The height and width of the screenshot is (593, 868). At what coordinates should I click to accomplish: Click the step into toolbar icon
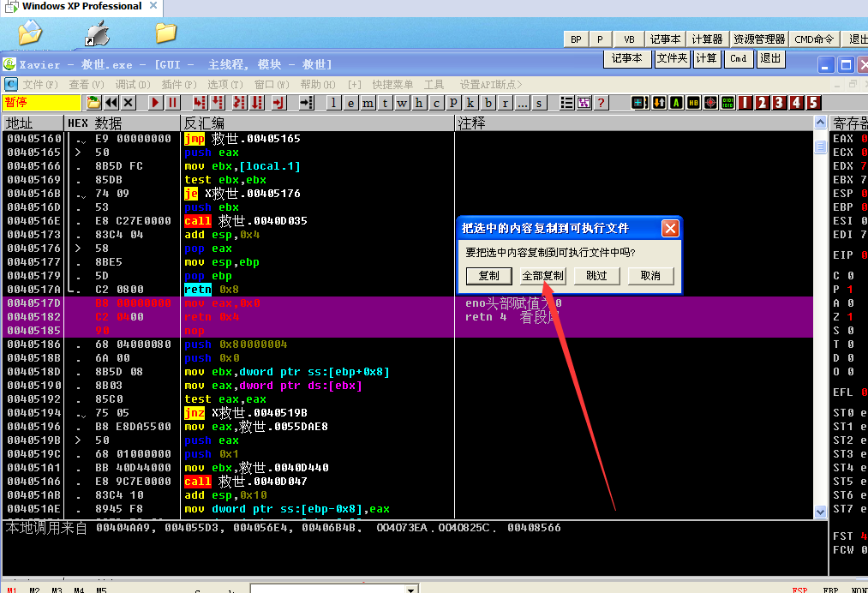[x=200, y=103]
